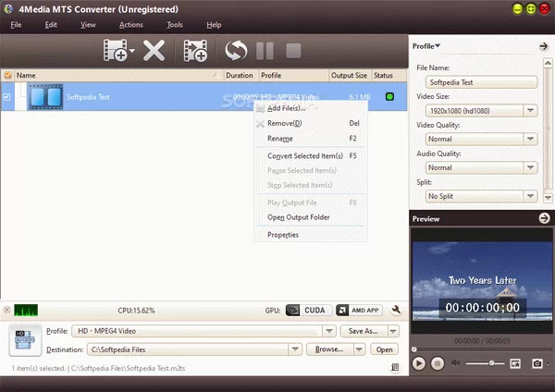Sort by the Duration column header

[240, 76]
